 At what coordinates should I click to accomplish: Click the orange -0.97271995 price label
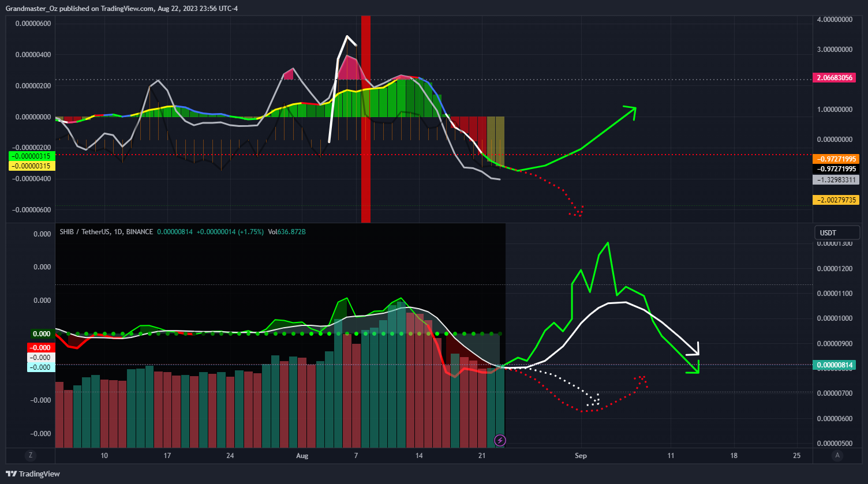click(836, 159)
